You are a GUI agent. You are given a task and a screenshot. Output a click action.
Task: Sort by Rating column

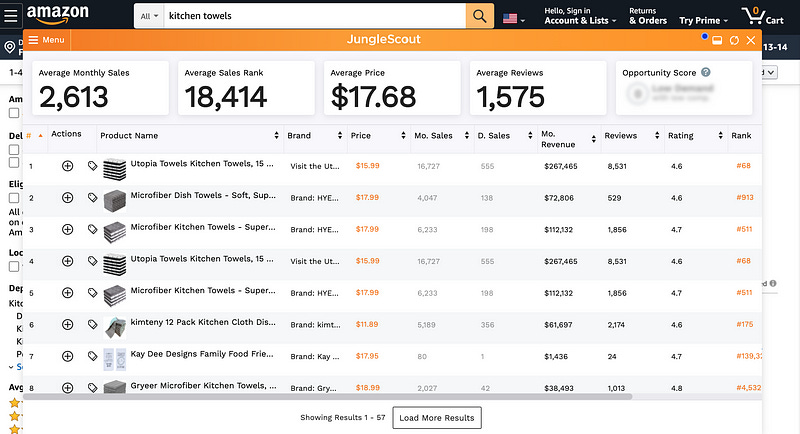(x=720, y=136)
